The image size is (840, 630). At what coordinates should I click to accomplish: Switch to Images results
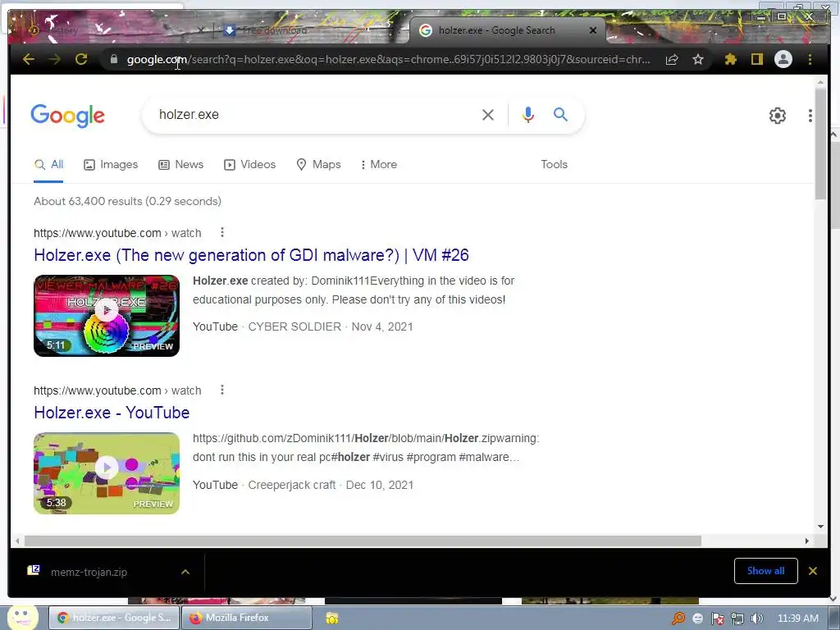(x=111, y=164)
